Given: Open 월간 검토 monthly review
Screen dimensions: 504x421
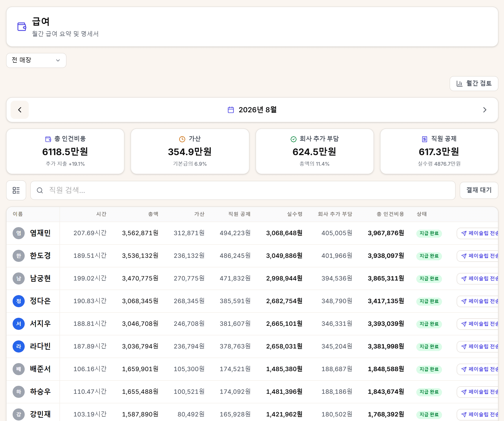Looking at the screenshot, I should tap(474, 84).
